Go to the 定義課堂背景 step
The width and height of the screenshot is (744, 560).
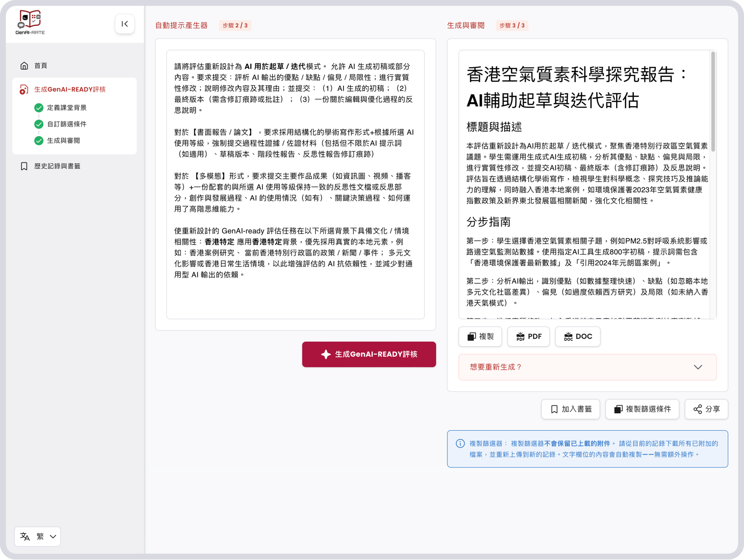point(67,108)
